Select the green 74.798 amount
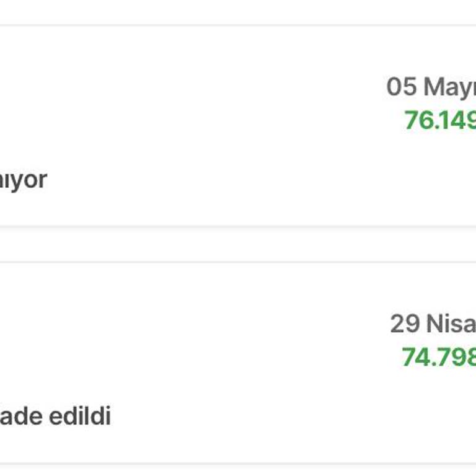Image resolution: width=476 pixels, height=476 pixels. 438,356
